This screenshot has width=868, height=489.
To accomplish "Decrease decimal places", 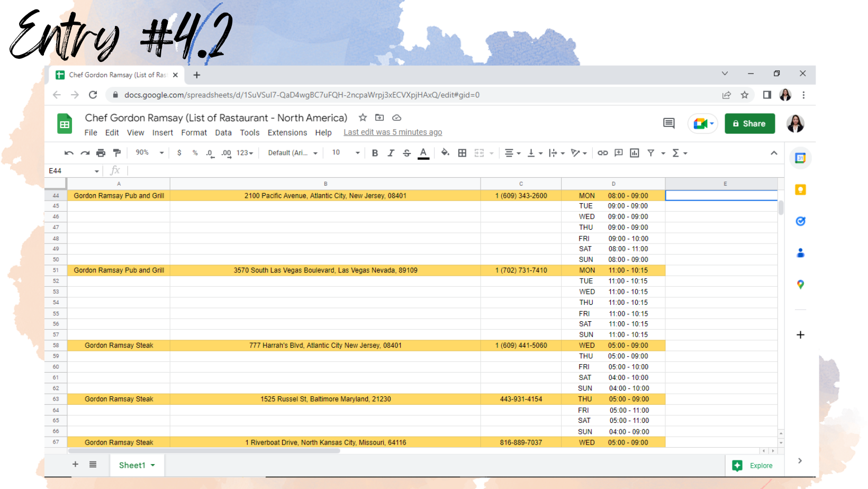I will tap(210, 153).
